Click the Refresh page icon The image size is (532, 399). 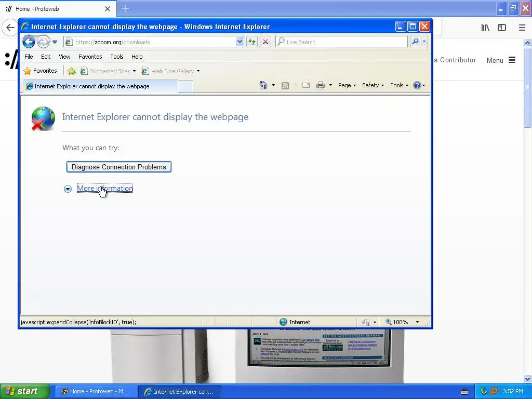pos(252,42)
